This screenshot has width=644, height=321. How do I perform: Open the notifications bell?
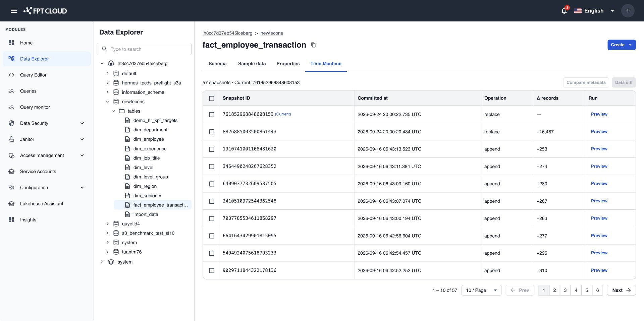[564, 11]
